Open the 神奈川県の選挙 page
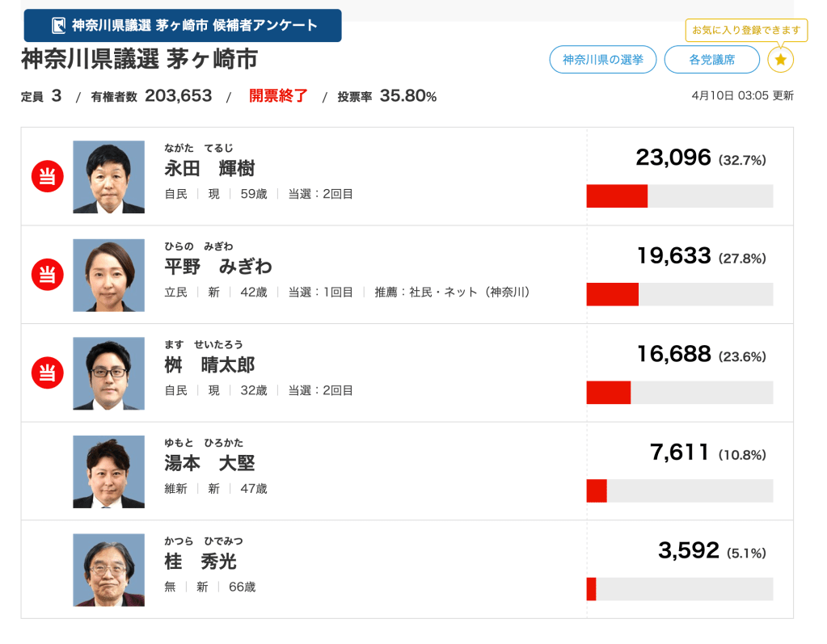The height and width of the screenshot is (644, 827). (603, 60)
